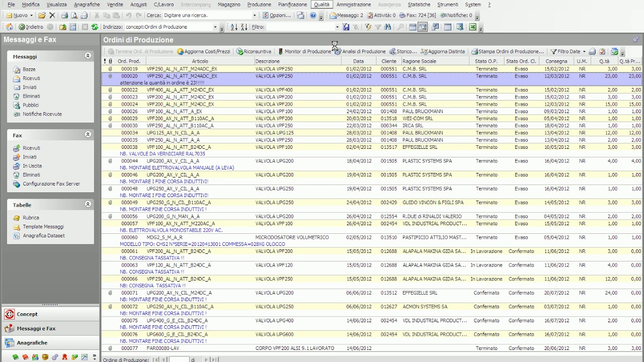Click the yellow box icon in bottom strip
The height and width of the screenshot is (362, 644).
tap(45, 357)
